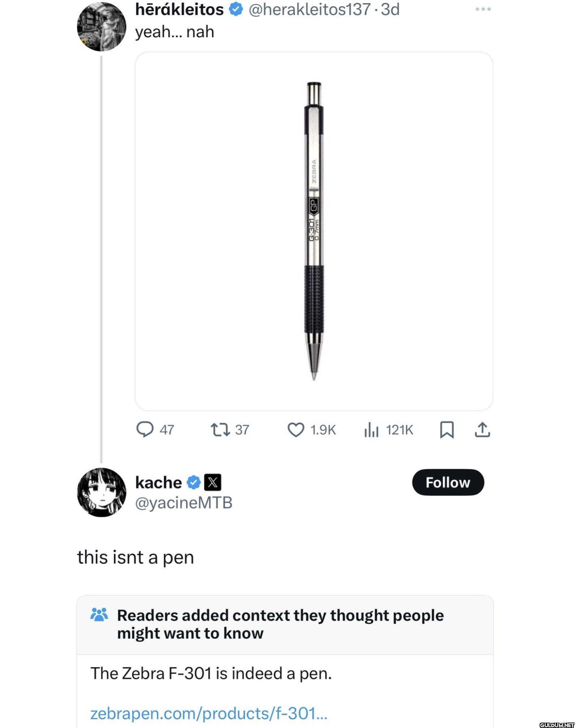Enlarge the Zebra pen image

pyautogui.click(x=314, y=231)
